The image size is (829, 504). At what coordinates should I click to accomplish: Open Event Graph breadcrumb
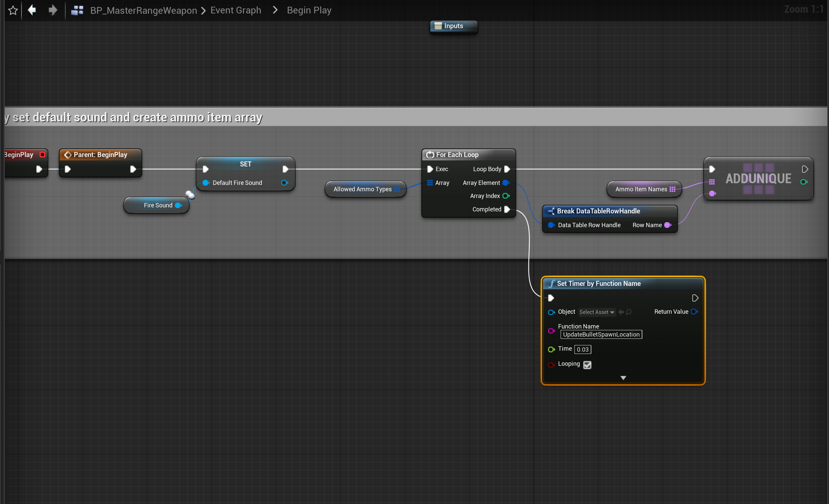236,10
